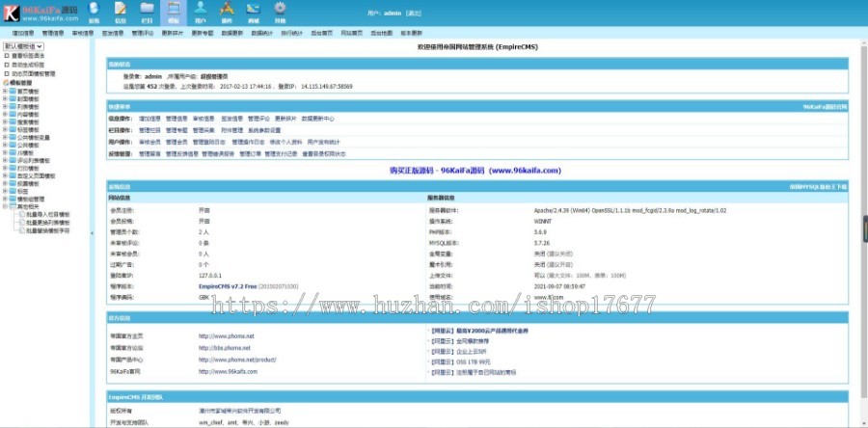Viewport: 868px width, 428px height.
Task: Click the 模板管理 root tree icon
Action: click(6, 83)
